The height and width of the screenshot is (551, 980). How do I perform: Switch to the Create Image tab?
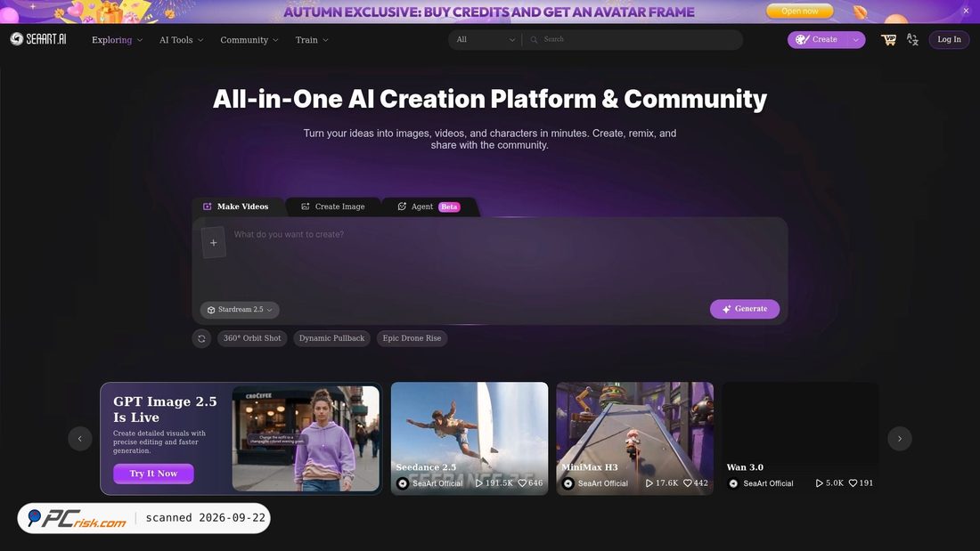coord(333,207)
